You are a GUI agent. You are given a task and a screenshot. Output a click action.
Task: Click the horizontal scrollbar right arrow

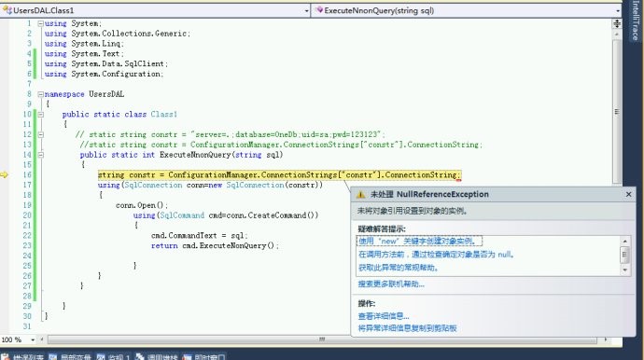[606, 339]
